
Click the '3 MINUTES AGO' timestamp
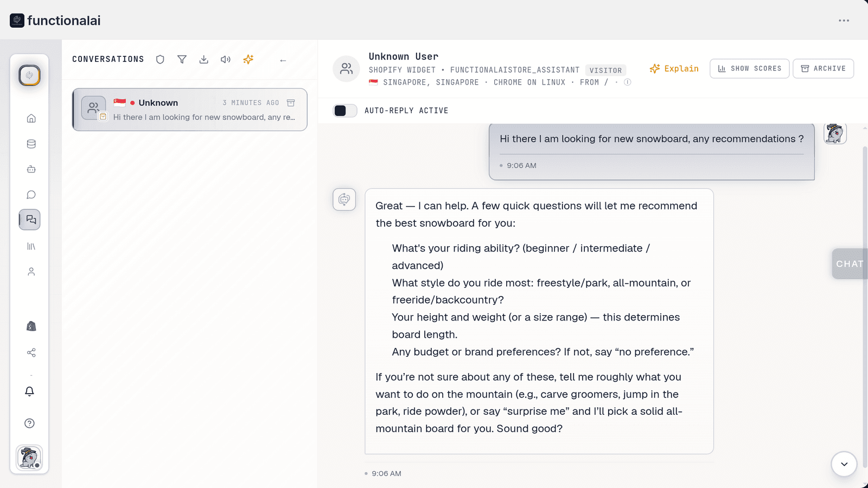(x=251, y=102)
